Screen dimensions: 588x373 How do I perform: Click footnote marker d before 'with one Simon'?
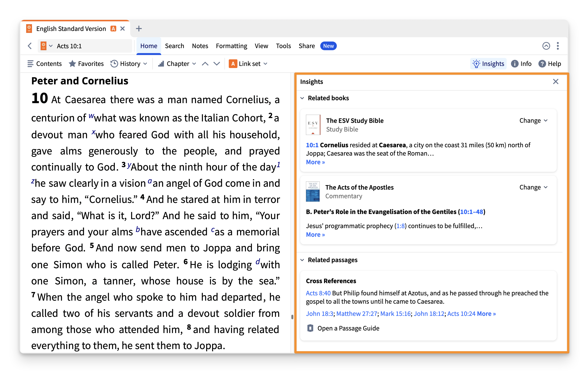258,262
